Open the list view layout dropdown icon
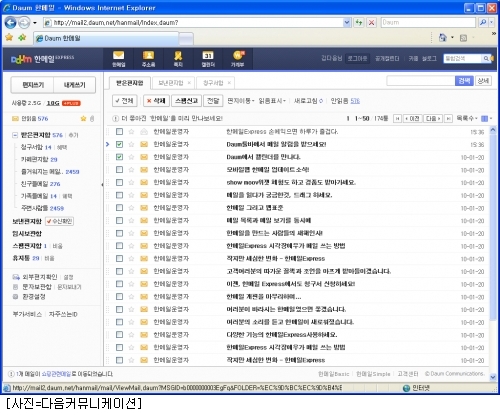This screenshot has height=415, width=500. tap(487, 119)
